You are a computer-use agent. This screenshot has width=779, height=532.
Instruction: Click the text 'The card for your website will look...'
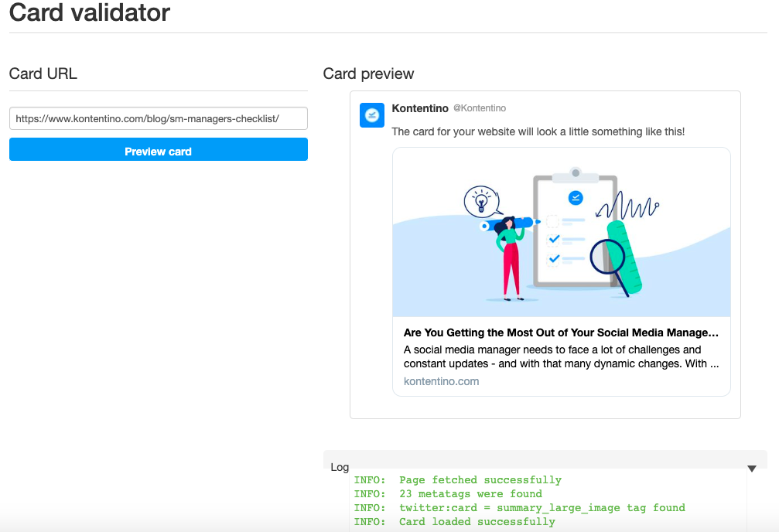(x=538, y=131)
